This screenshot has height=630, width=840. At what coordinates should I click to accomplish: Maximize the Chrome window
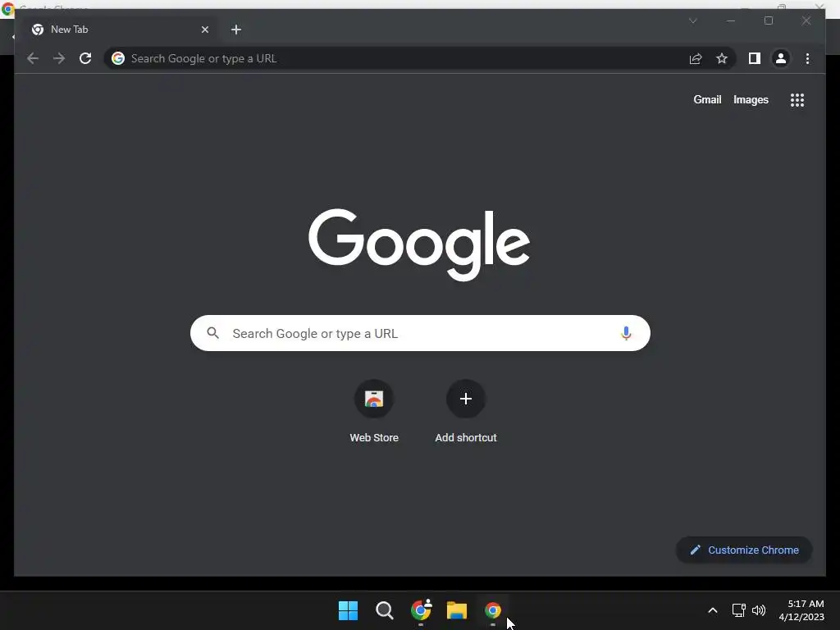point(768,21)
